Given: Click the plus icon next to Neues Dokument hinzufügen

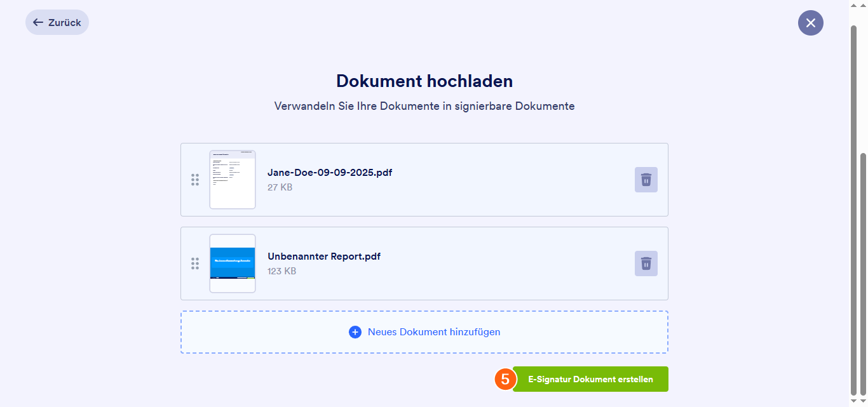Looking at the screenshot, I should pyautogui.click(x=355, y=331).
